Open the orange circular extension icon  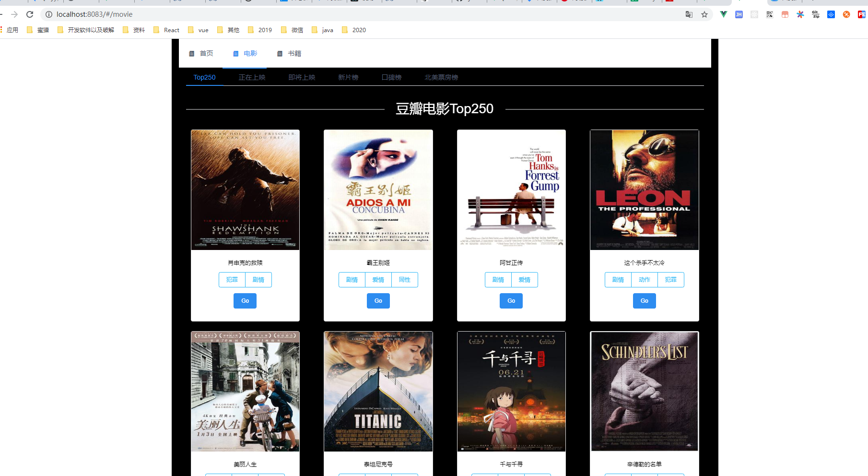846,14
